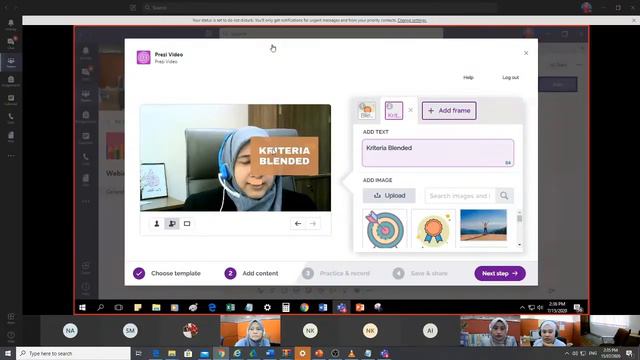Remove the current frame with the X icon
This screenshot has width=640, height=360.
tap(411, 110)
